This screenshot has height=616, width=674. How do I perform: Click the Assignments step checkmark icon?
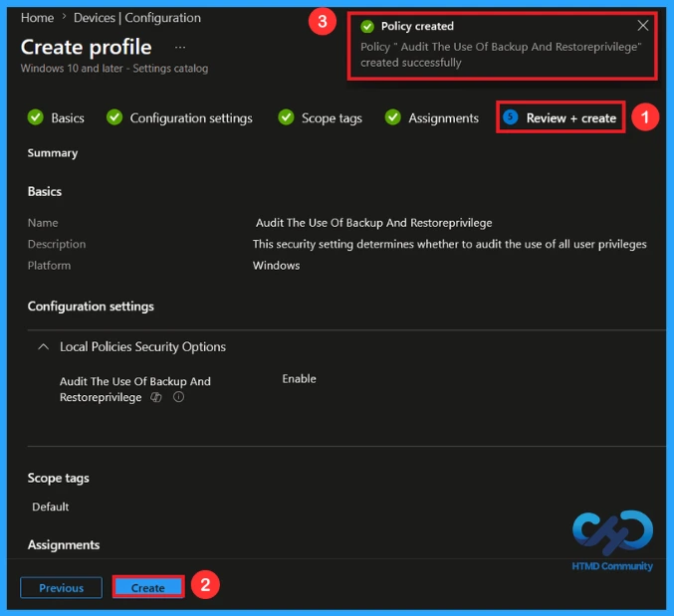point(393,117)
